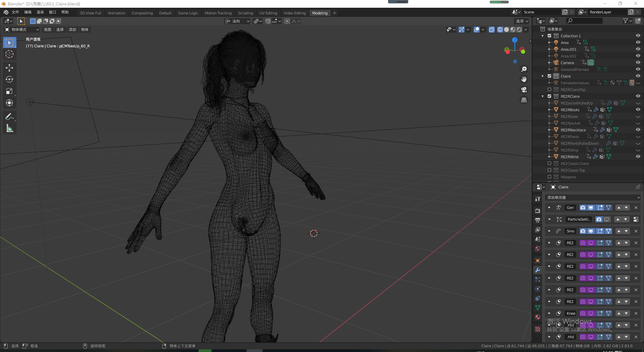This screenshot has height=352, width=644.
Task: Open Physics properties tab
Action: point(538,289)
